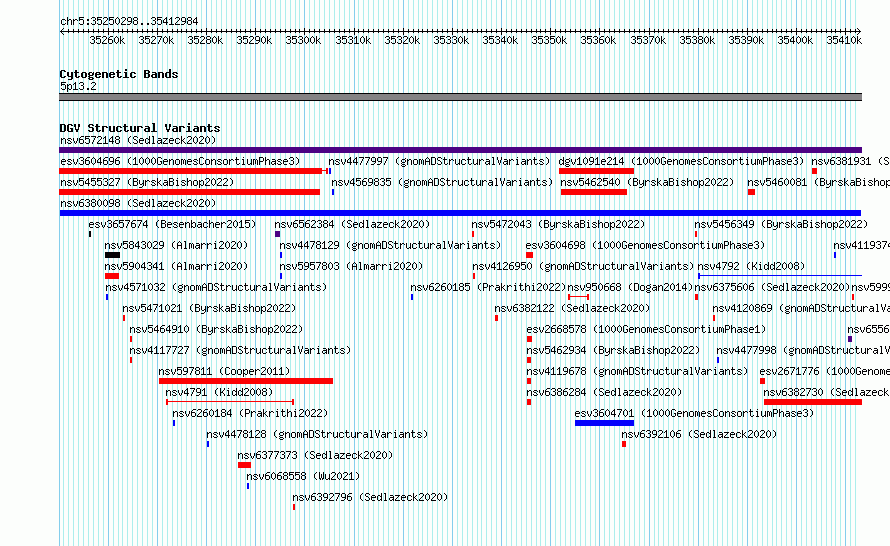This screenshot has width=890, height=546.
Task: Open nsv4478129 gnomAD variant label
Action: pos(390,245)
